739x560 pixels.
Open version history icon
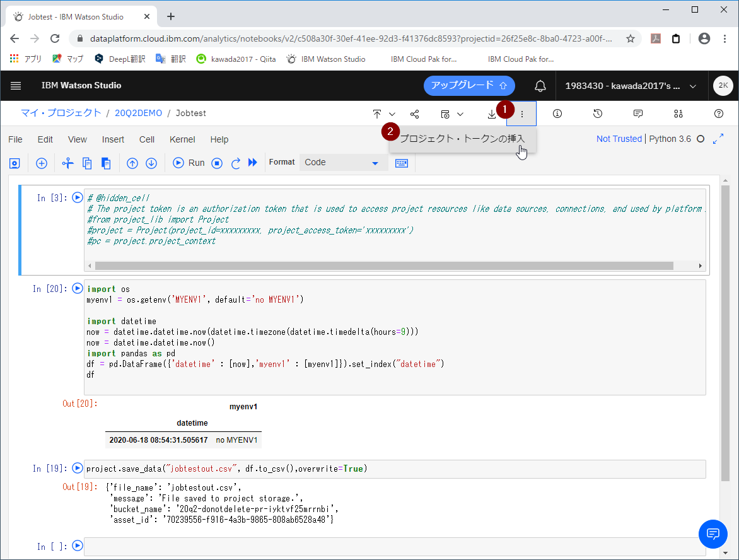(598, 114)
